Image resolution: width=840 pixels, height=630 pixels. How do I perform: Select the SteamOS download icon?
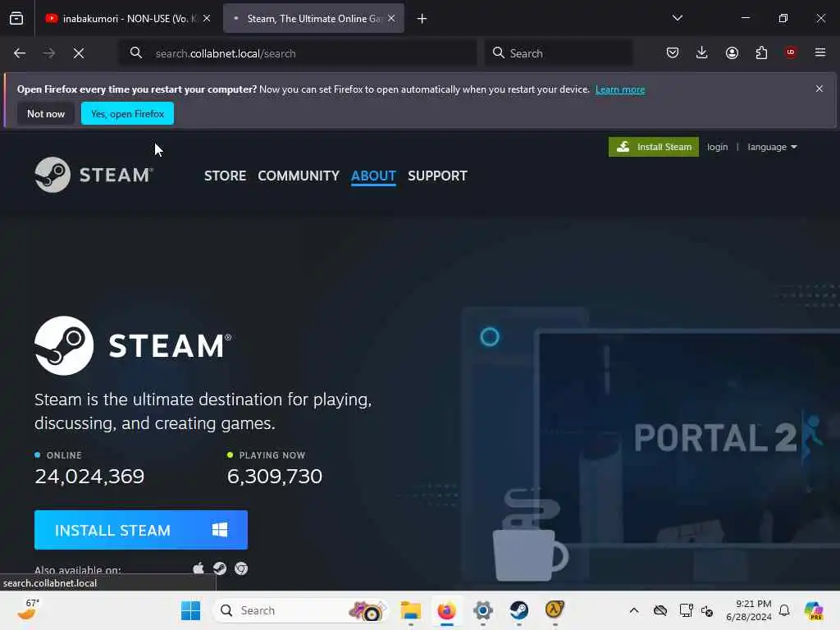220,568
